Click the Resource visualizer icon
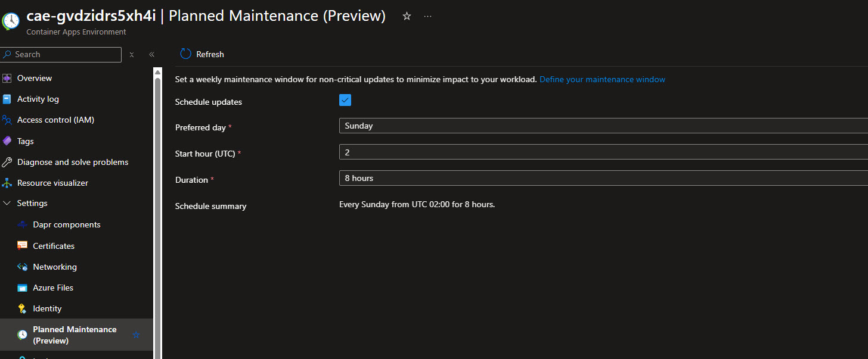This screenshot has height=359, width=868. (x=7, y=183)
